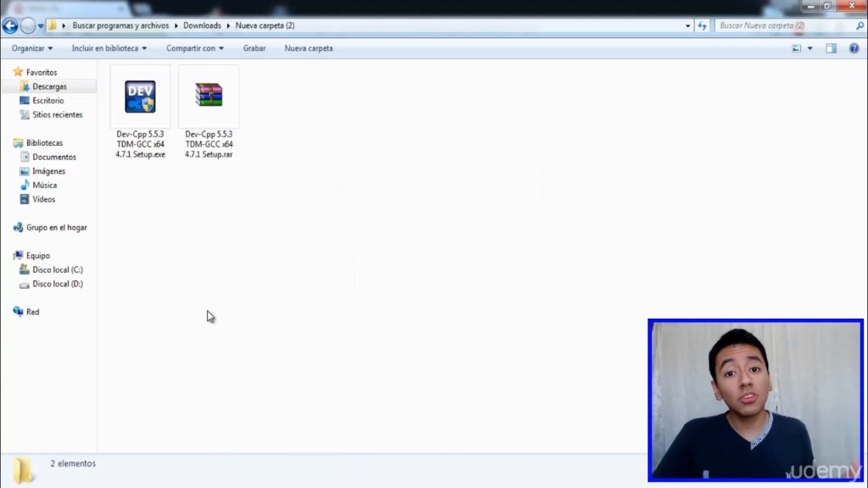
Task: Open view options dropdown arrow
Action: click(810, 48)
